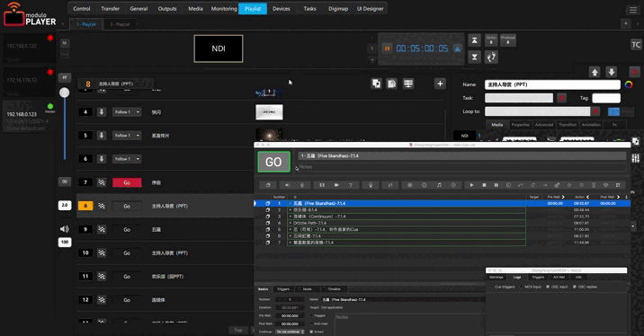Click the Post Wait column chevron in QLab
Viewport: 644px width, 336px height.
pos(618,197)
